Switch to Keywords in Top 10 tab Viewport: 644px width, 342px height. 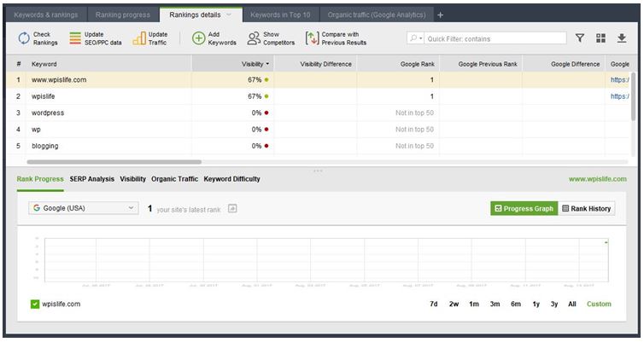[x=280, y=14]
